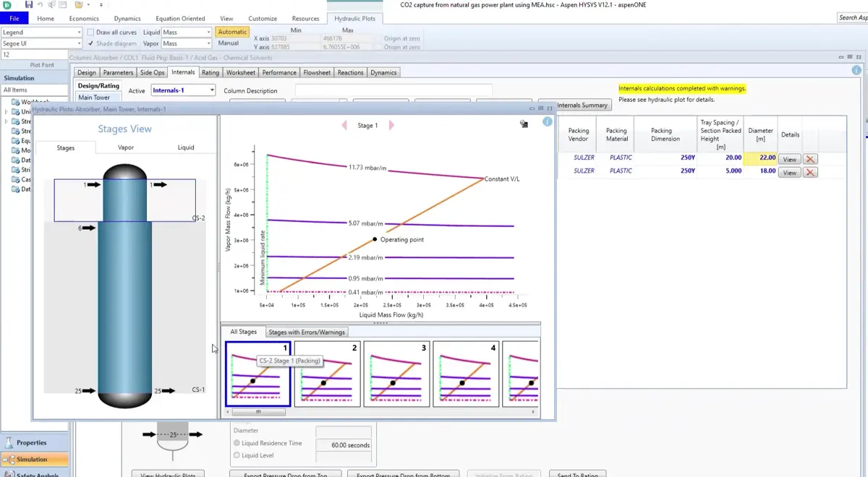
Task: Open help info icon in Column window
Action: pyautogui.click(x=856, y=70)
